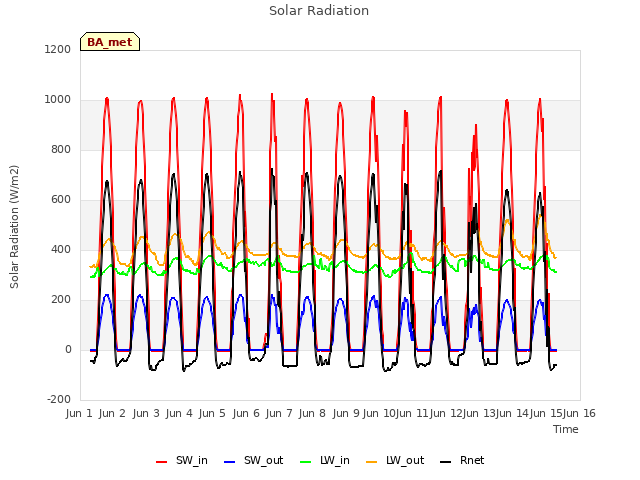Click the Jun 13 x-axis tick label
This screenshot has width=640, height=480.
point(479,413)
